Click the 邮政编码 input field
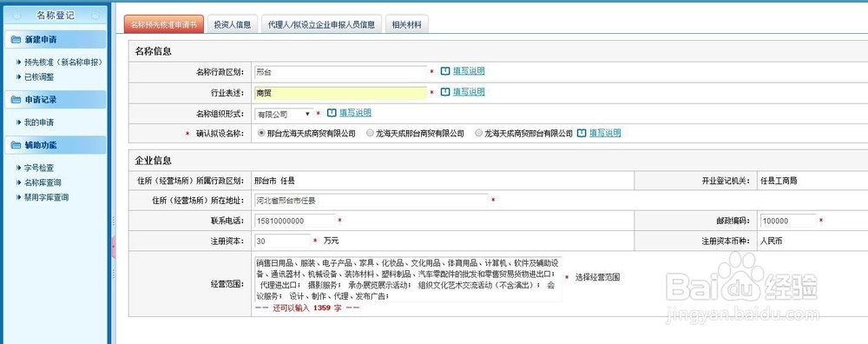868x344 pixels. 788,221
